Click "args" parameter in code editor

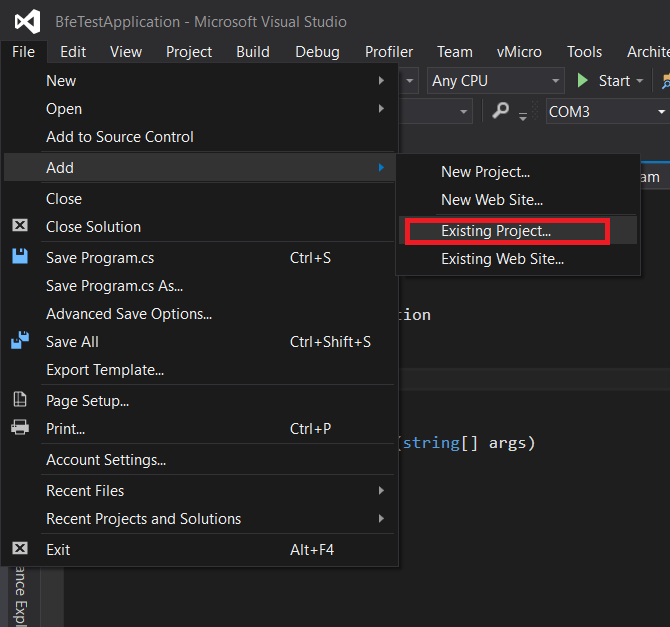tap(507, 444)
